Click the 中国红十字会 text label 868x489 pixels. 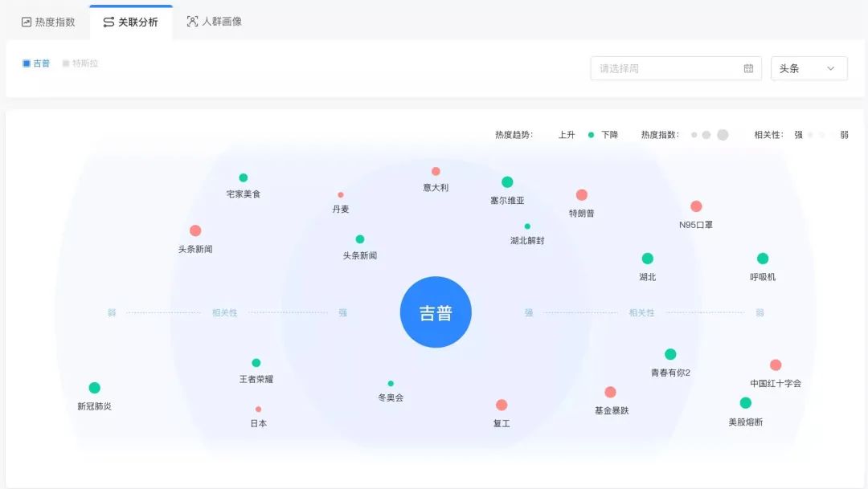776,383
